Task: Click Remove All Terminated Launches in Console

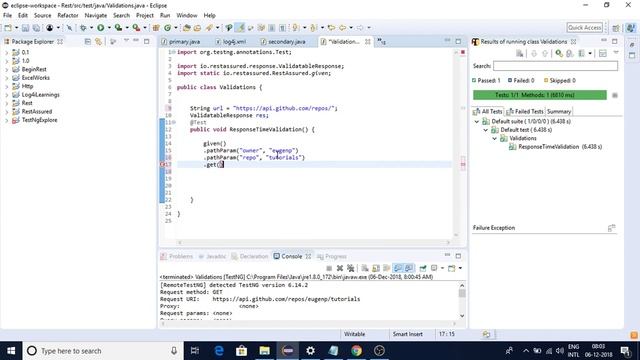Action: coord(350,268)
